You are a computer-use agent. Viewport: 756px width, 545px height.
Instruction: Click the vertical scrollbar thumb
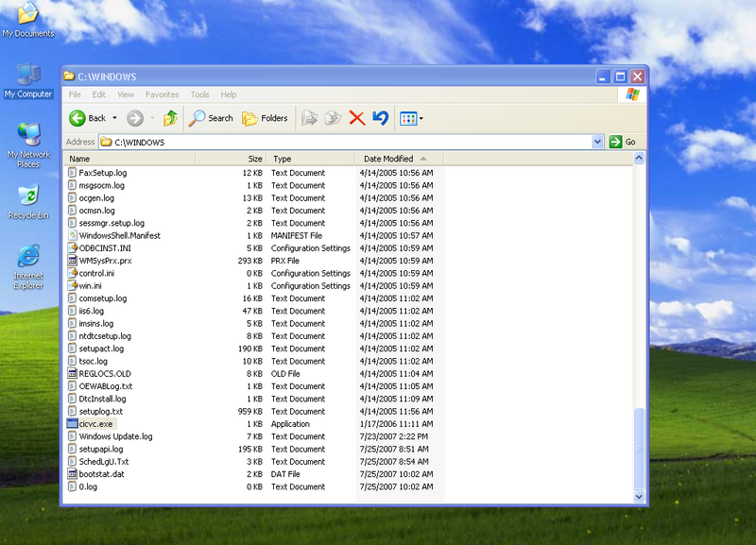(x=639, y=449)
